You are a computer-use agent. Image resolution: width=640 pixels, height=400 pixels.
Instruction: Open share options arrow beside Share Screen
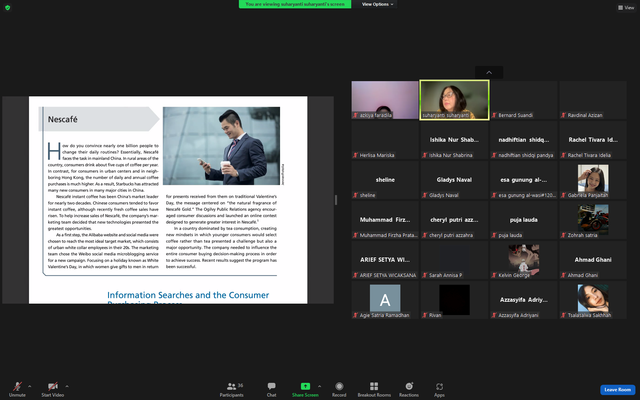pos(319,386)
